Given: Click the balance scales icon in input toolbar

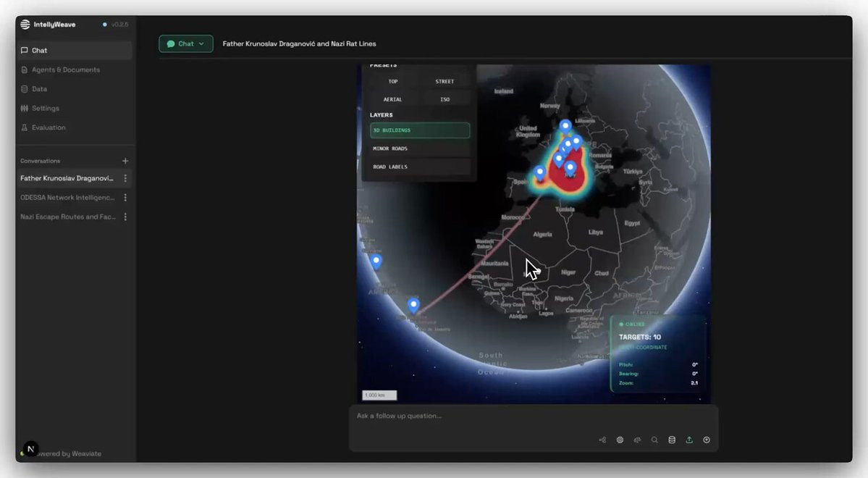Looking at the screenshot, I should 637,440.
